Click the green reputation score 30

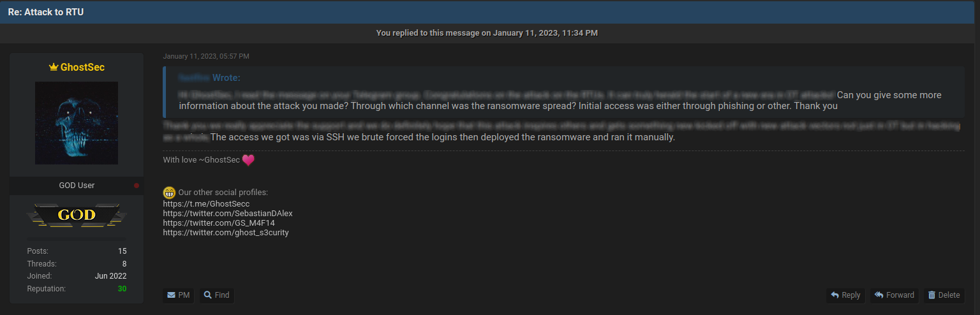pyautogui.click(x=122, y=289)
